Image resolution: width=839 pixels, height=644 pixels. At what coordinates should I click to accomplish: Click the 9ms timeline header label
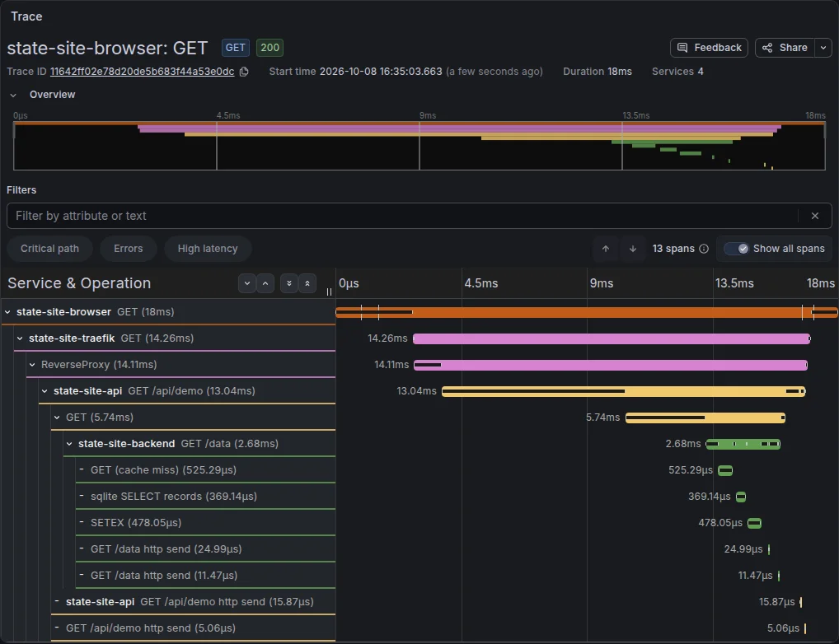602,283
